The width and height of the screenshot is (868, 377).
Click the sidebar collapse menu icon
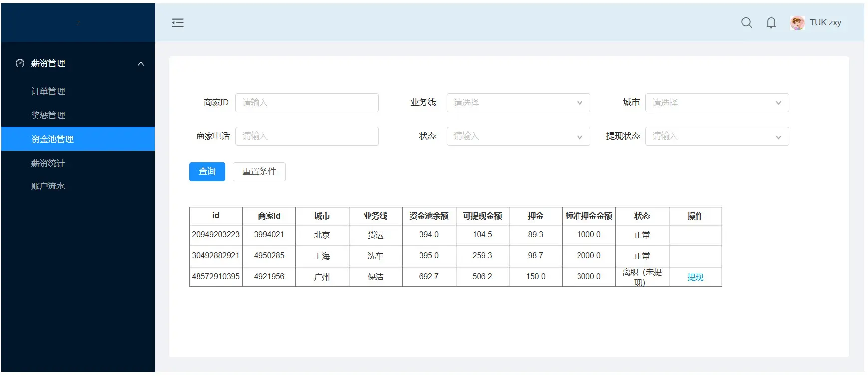pos(178,23)
